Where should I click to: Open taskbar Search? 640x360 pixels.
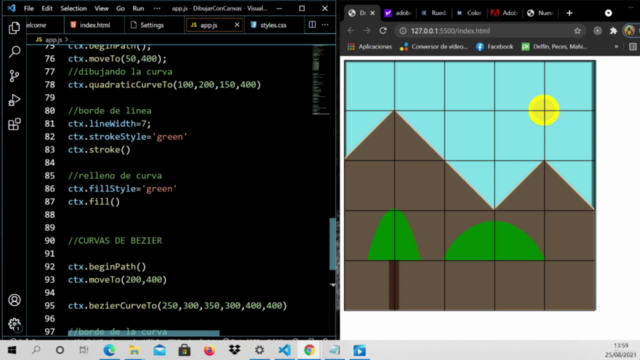pyautogui.click(x=36, y=350)
